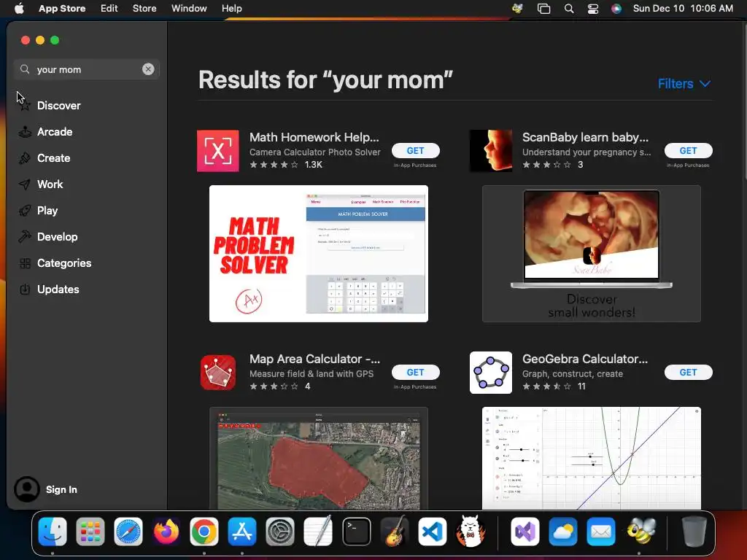Click the date and time display
747x560 pixels.
click(683, 9)
